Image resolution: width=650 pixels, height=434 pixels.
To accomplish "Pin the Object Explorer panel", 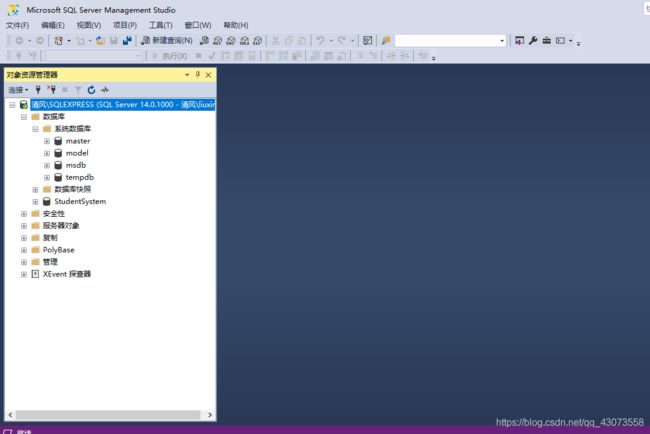I will (x=198, y=75).
